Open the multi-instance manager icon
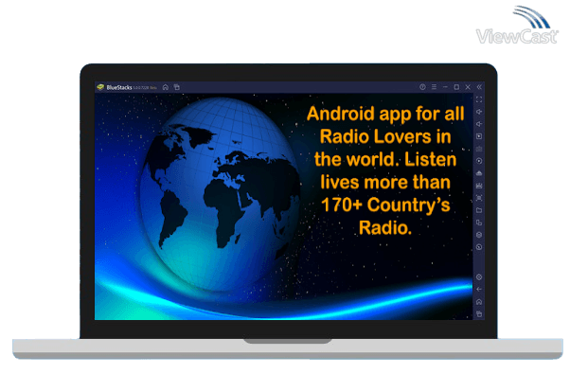Screen dimensions: 570x392 click(479, 223)
